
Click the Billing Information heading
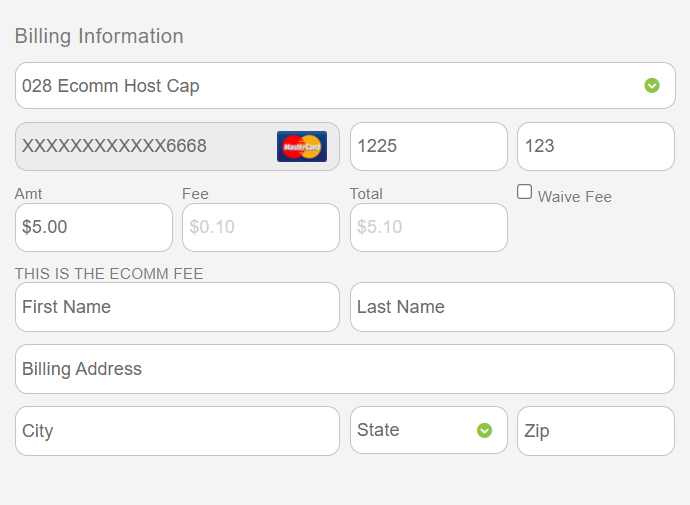[x=99, y=36]
